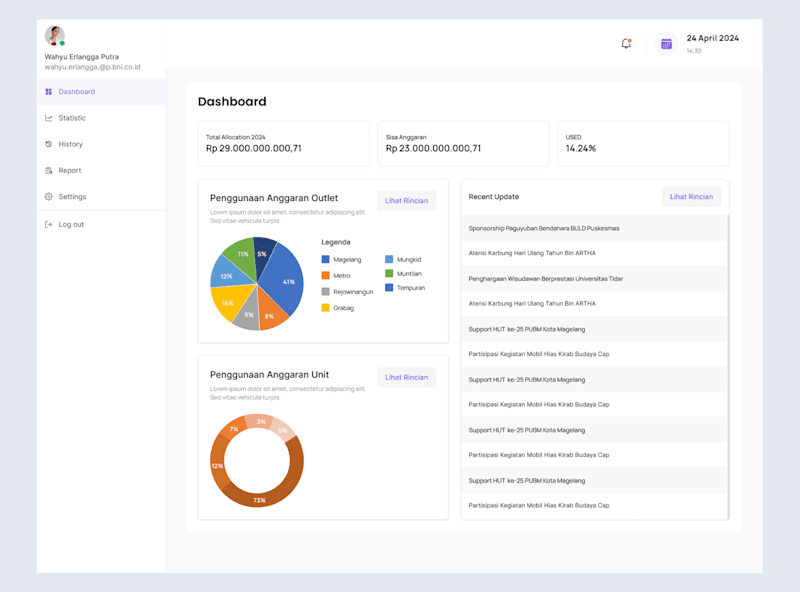This screenshot has height=592, width=800.
Task: Click the USED 14.24% card
Action: click(643, 143)
